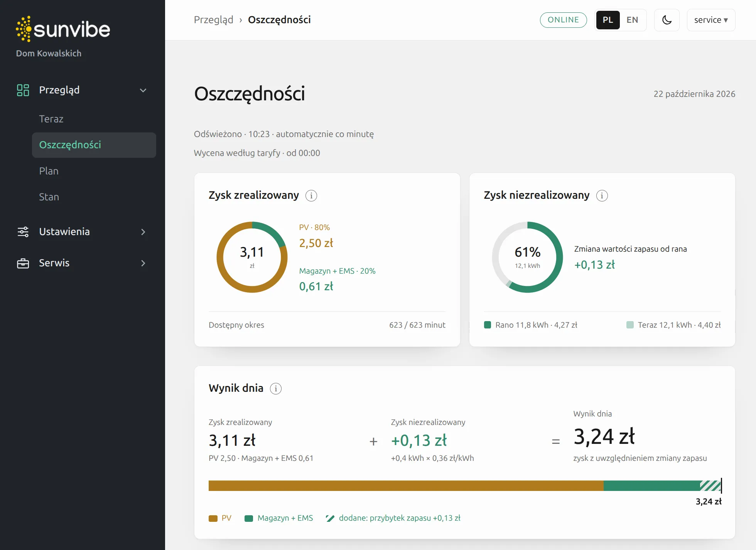The width and height of the screenshot is (756, 550).
Task: Open the Plan menu item
Action: (49, 171)
